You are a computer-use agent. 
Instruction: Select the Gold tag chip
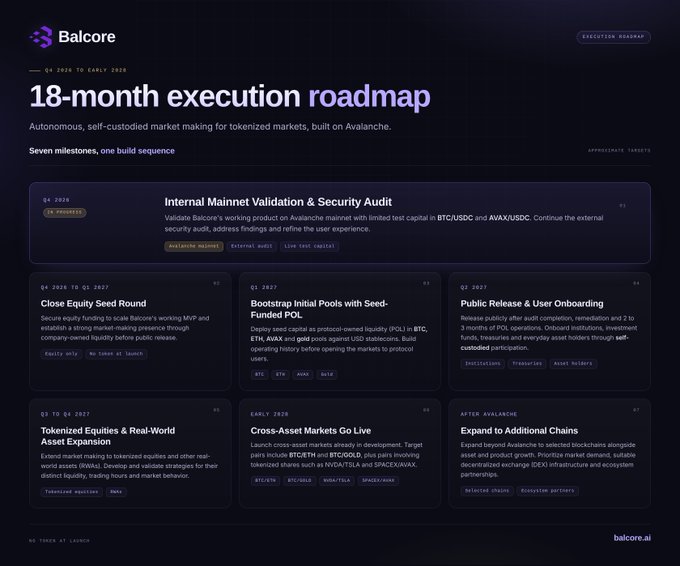[327, 374]
